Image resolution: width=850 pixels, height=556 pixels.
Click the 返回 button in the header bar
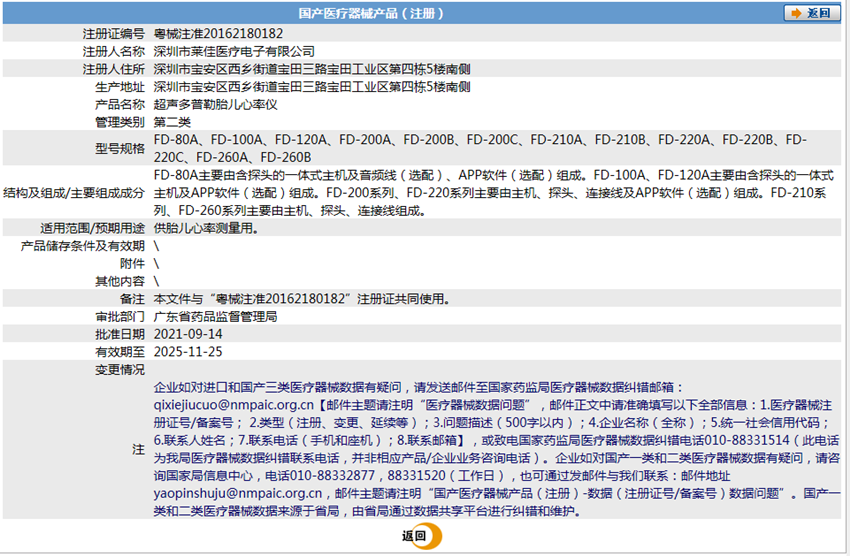click(x=812, y=13)
